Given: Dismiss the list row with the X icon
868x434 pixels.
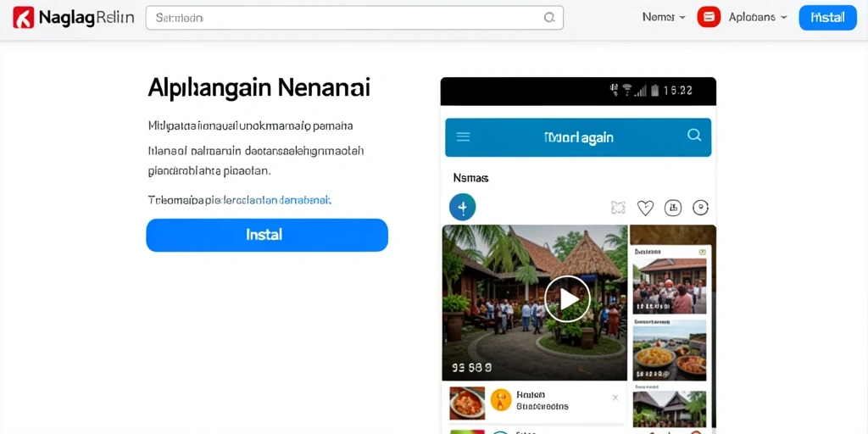Looking at the screenshot, I should tap(615, 398).
